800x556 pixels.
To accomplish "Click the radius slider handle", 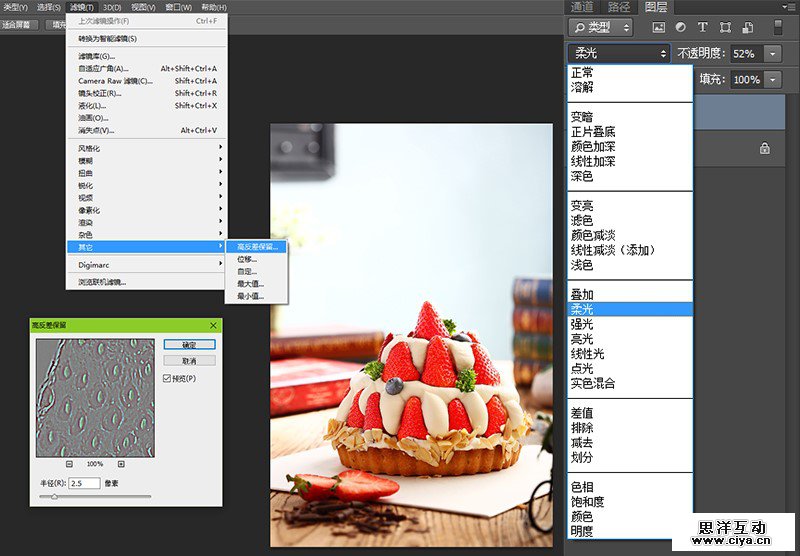I will (54, 496).
